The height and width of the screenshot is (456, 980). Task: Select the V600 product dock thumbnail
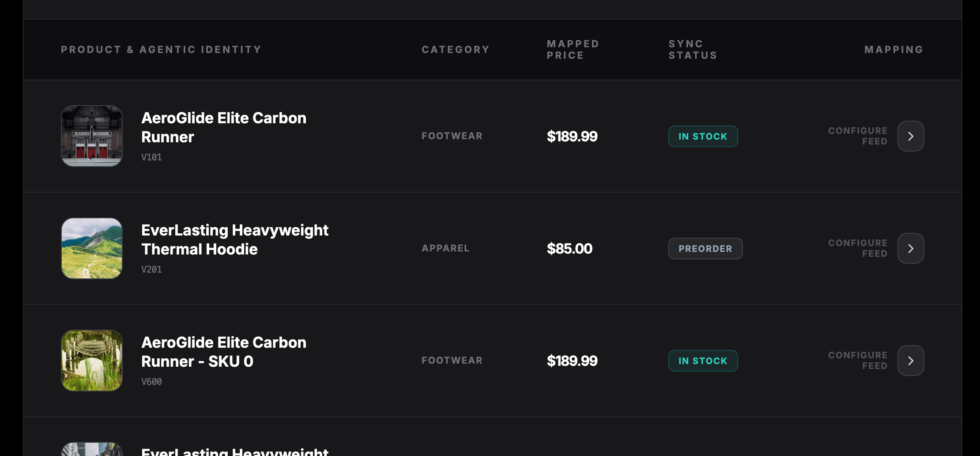pyautogui.click(x=92, y=361)
